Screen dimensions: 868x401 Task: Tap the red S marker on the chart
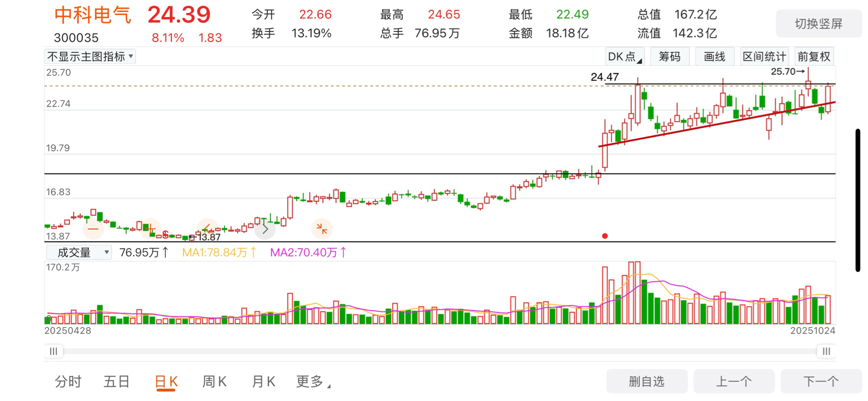point(165,234)
